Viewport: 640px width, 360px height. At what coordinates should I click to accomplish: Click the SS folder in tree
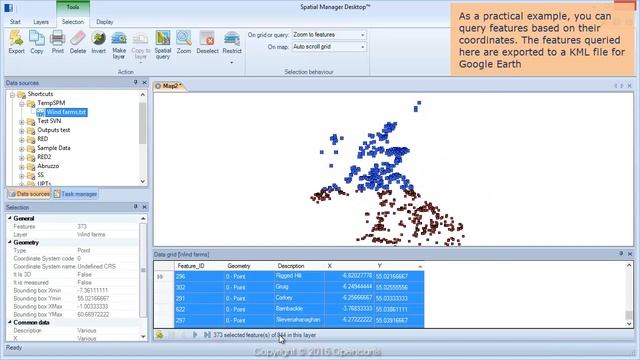click(x=40, y=175)
